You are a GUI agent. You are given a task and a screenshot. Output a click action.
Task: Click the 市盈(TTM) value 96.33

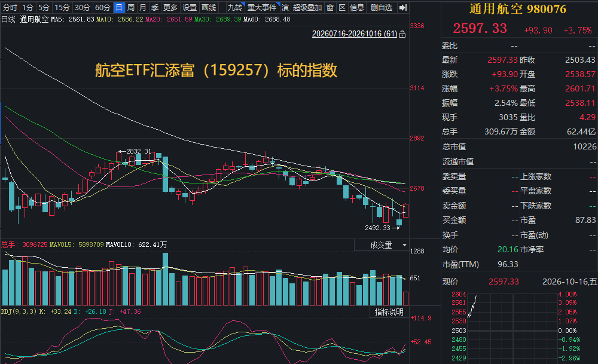(x=508, y=265)
